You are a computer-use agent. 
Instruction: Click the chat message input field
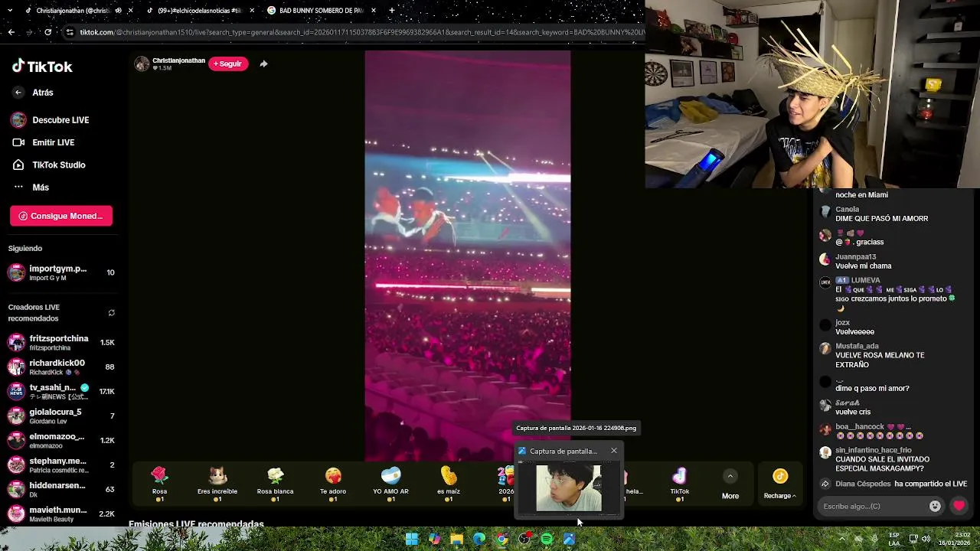click(871, 506)
